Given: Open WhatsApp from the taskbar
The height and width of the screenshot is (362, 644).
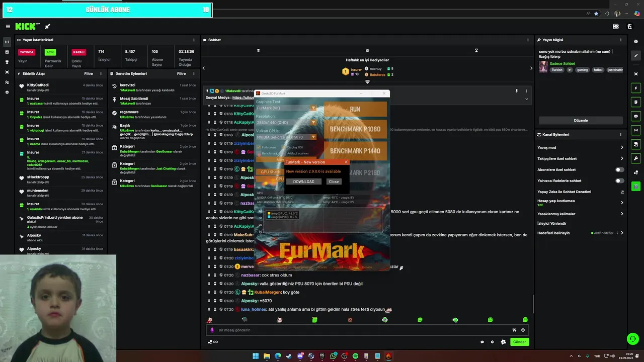Looking at the screenshot, I should pyautogui.click(x=333, y=356).
